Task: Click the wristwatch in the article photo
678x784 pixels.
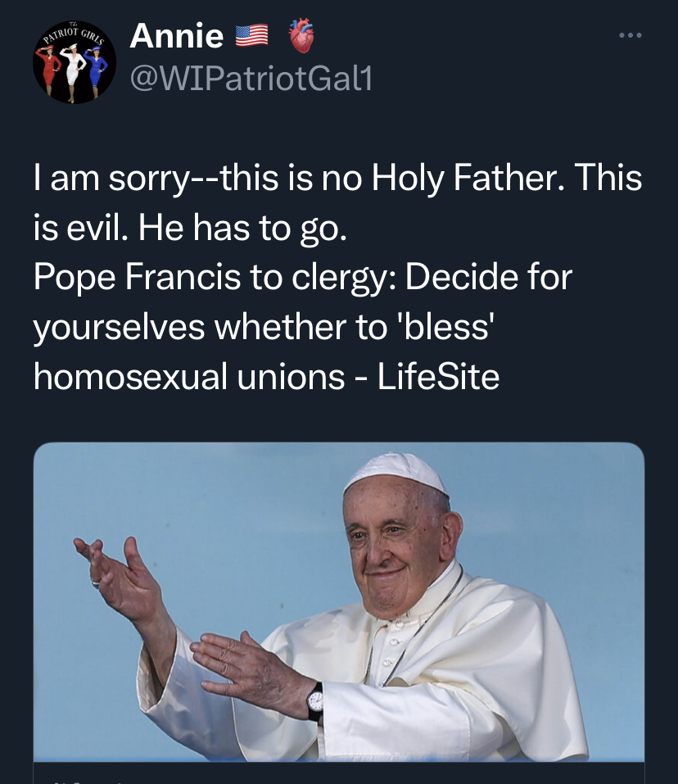Action: pyautogui.click(x=315, y=701)
